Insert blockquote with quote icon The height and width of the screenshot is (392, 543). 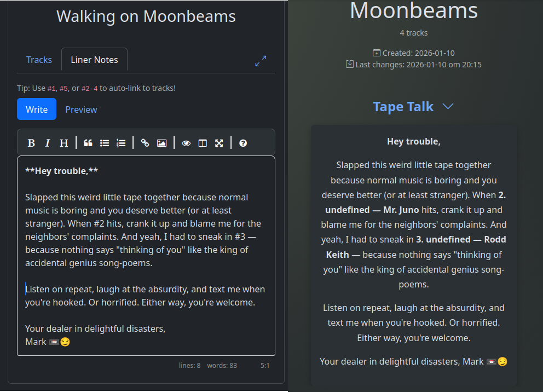[x=88, y=143]
